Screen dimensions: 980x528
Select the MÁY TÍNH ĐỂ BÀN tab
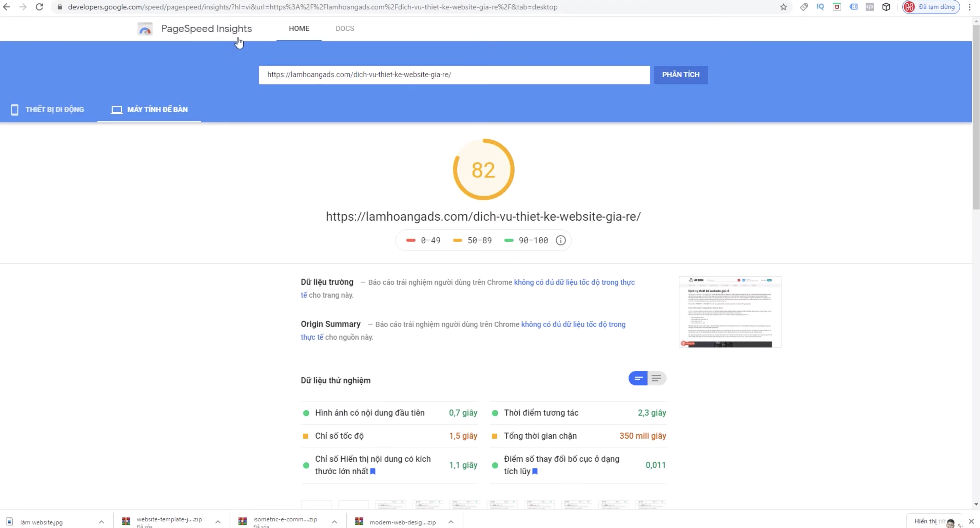[149, 109]
